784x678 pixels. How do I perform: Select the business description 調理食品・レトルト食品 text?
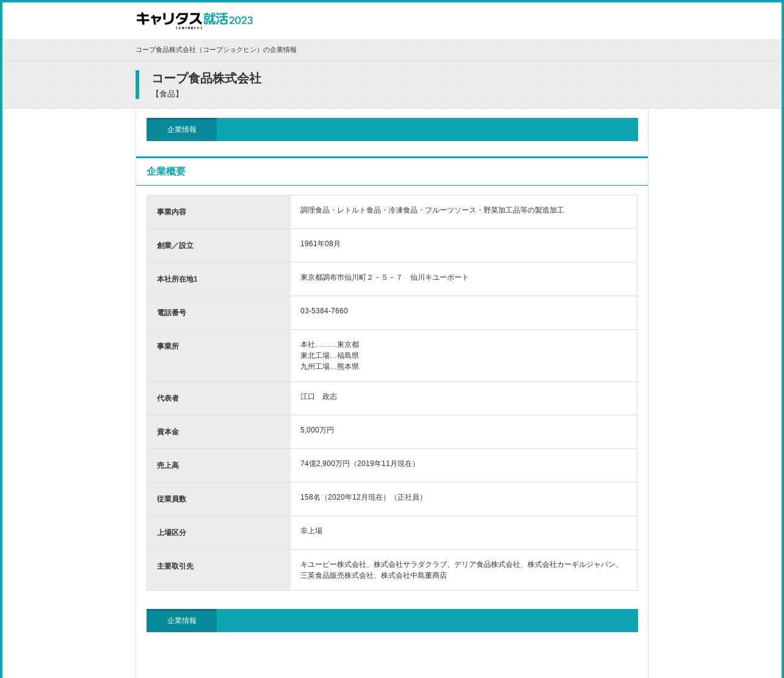(432, 210)
